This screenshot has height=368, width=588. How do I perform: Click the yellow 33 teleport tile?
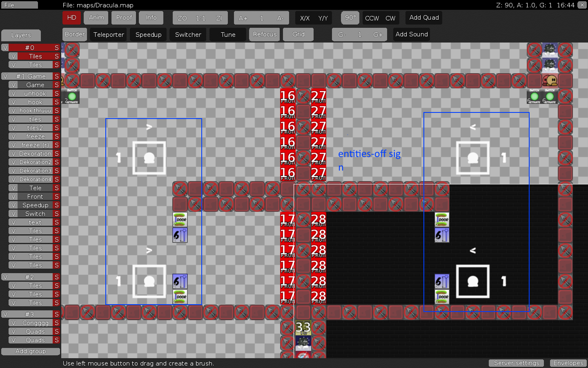pyautogui.click(x=303, y=328)
